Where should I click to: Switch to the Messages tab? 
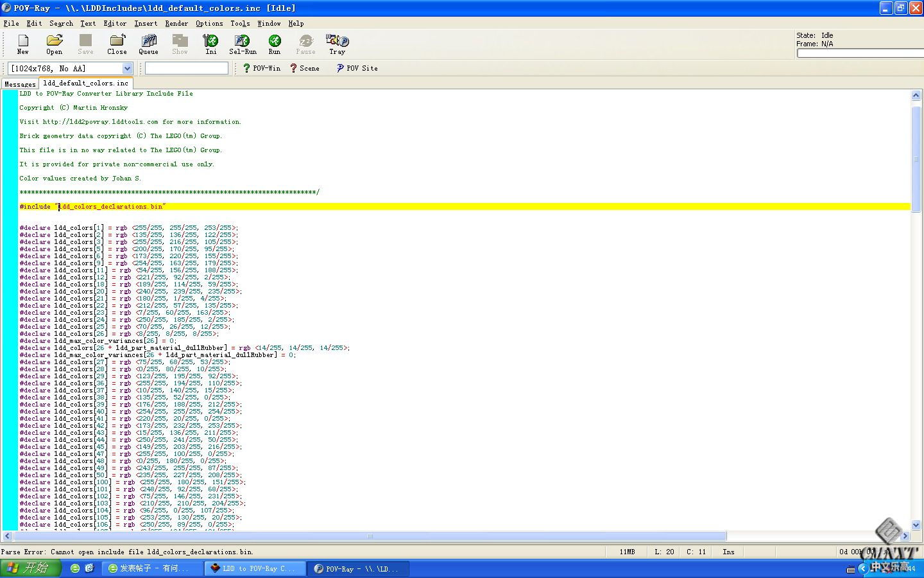20,84
